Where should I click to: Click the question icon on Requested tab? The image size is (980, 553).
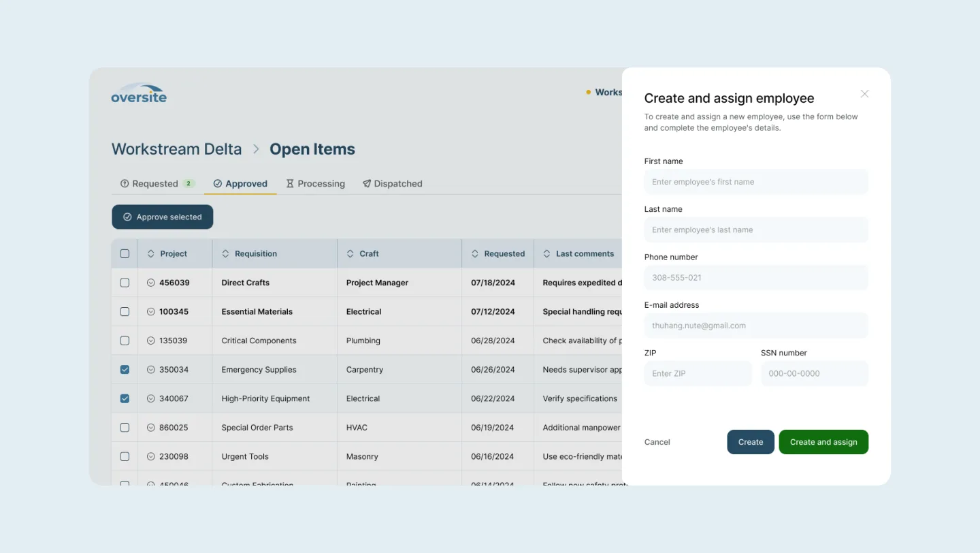[x=125, y=184]
